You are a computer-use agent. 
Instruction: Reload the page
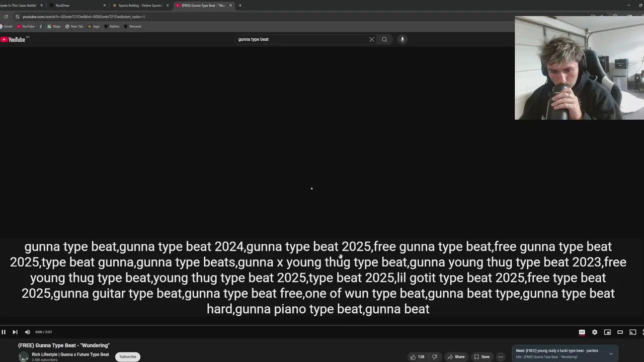click(x=6, y=17)
